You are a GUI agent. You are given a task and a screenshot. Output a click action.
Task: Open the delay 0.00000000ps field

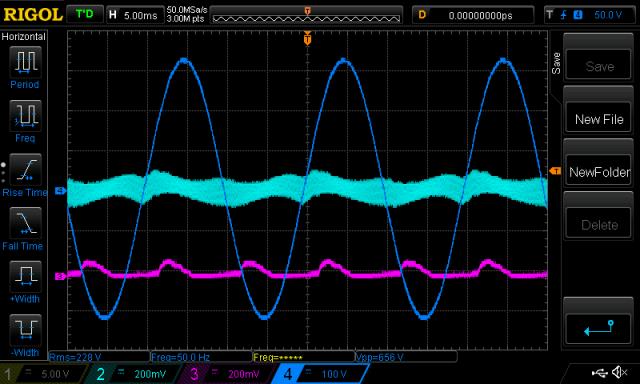[473, 15]
